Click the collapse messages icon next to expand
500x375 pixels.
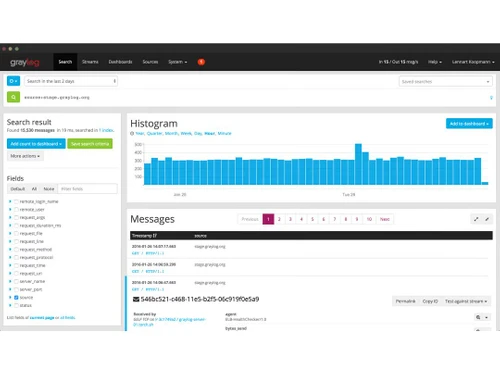tap(487, 219)
